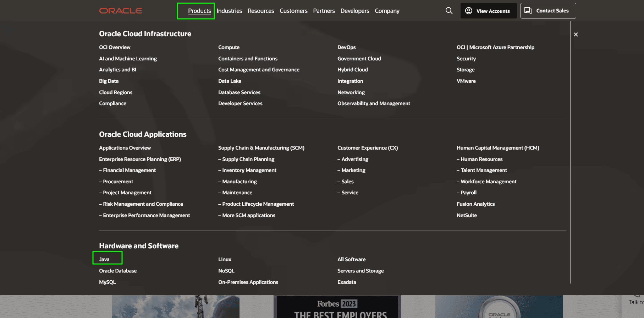644x318 pixels.
Task: Open the Partners menu
Action: pos(324,11)
